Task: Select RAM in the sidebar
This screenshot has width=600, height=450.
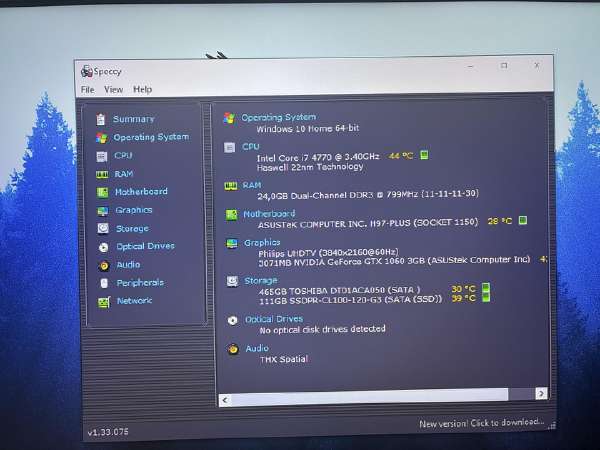Action: coord(124,174)
